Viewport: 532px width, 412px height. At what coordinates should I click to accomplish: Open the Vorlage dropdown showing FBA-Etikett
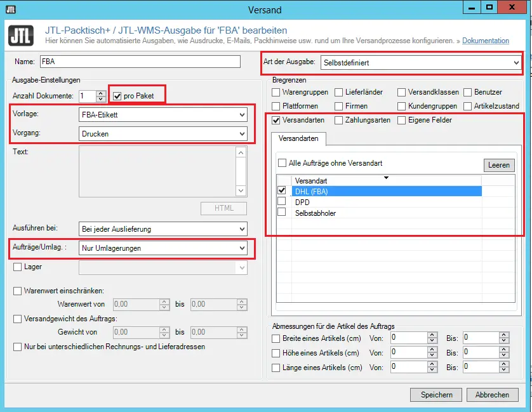click(163, 115)
